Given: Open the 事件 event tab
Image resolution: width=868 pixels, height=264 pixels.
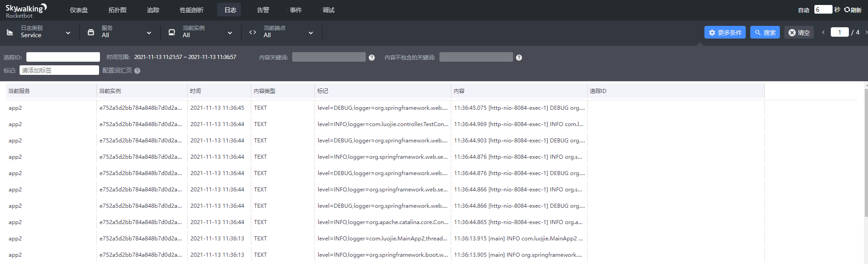Looking at the screenshot, I should point(295,10).
